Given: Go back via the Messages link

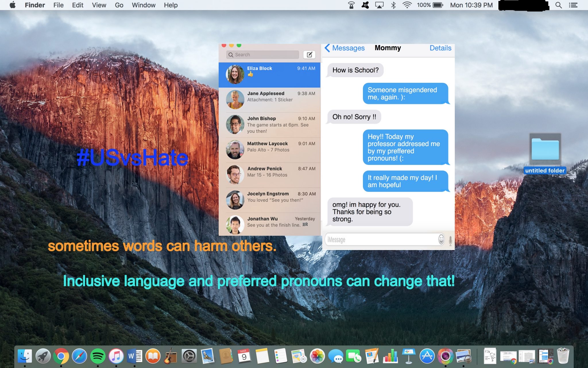Looking at the screenshot, I should [x=345, y=48].
